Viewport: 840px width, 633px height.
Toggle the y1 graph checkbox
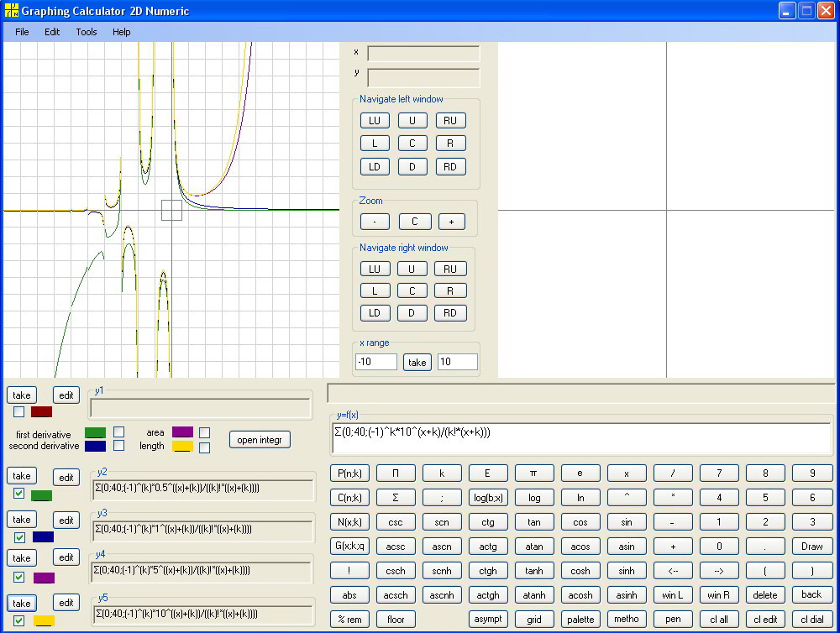pos(19,412)
